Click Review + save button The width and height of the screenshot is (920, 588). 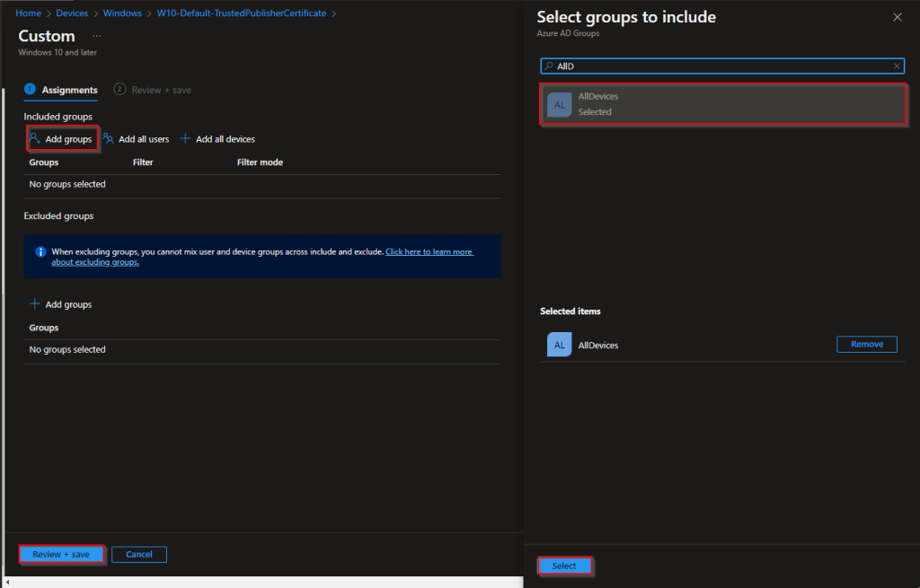click(x=61, y=555)
